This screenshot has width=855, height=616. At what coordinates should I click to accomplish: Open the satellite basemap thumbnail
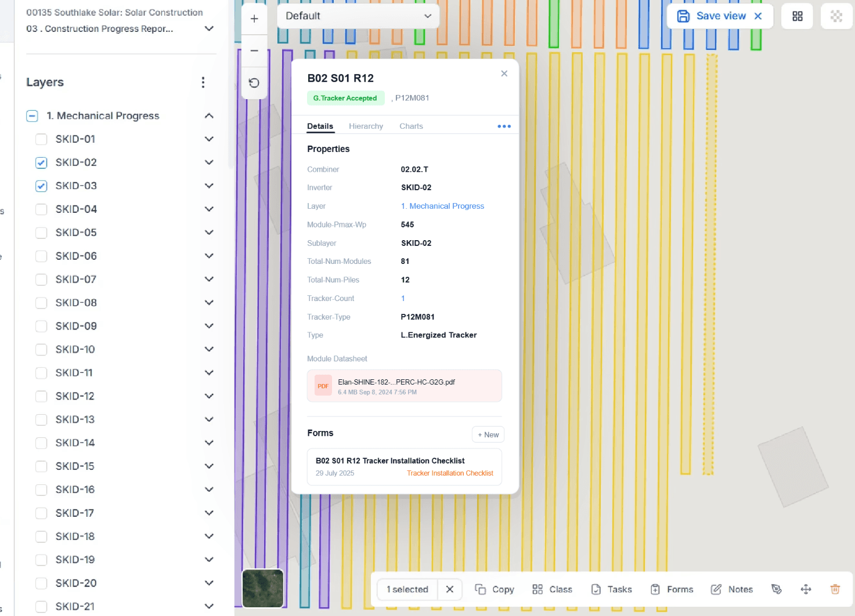263,588
